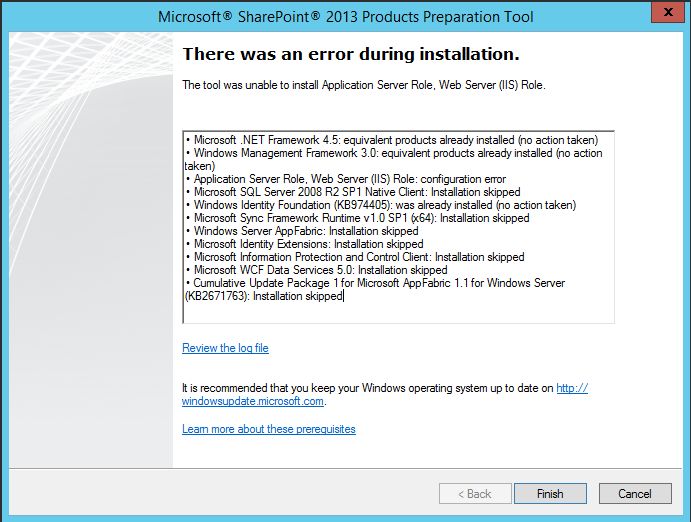Click the SQL Server 2008 R2 SP1 Native Client line
691x522 pixels.
[353, 192]
